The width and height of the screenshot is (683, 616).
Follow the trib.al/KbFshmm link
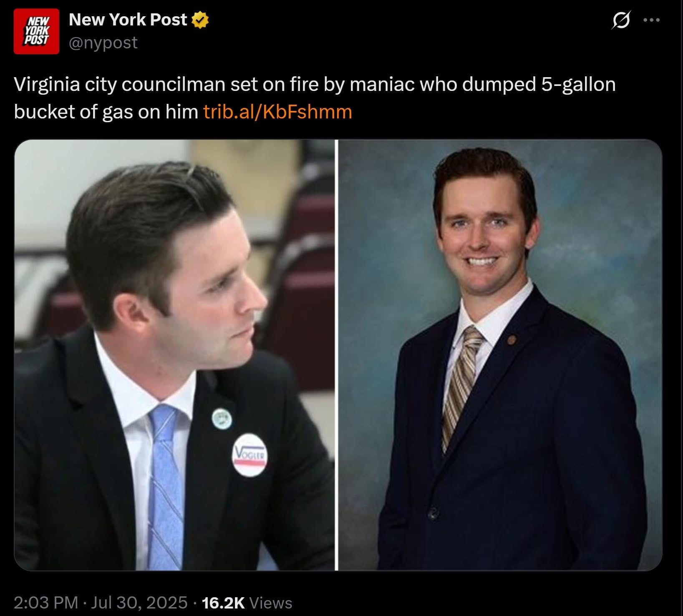coord(277,112)
